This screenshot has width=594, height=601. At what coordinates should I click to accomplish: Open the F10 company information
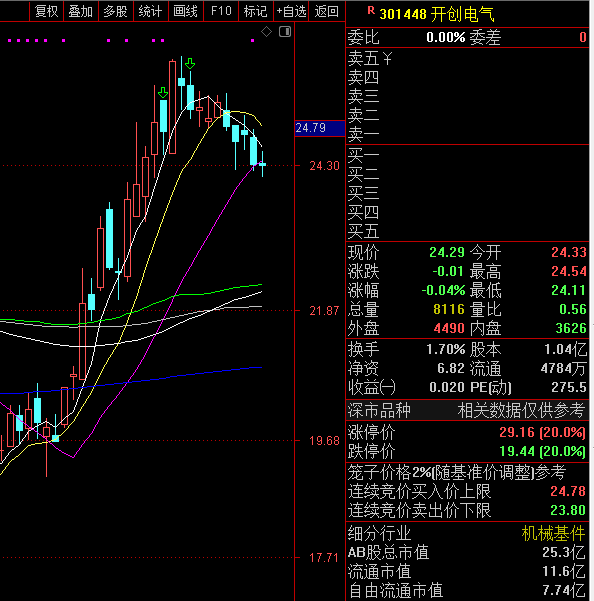click(x=221, y=11)
